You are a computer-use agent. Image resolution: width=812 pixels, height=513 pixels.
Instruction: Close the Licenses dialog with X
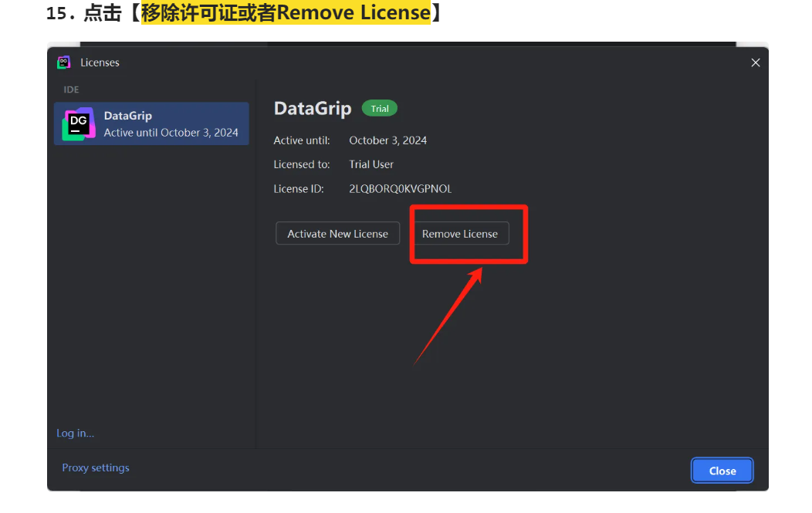tap(756, 62)
